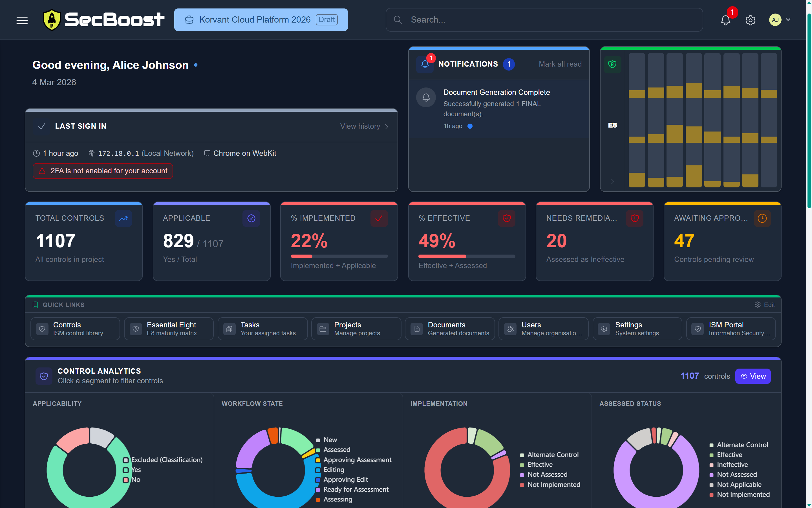Click View history link
This screenshot has height=508, width=812.
364,126
